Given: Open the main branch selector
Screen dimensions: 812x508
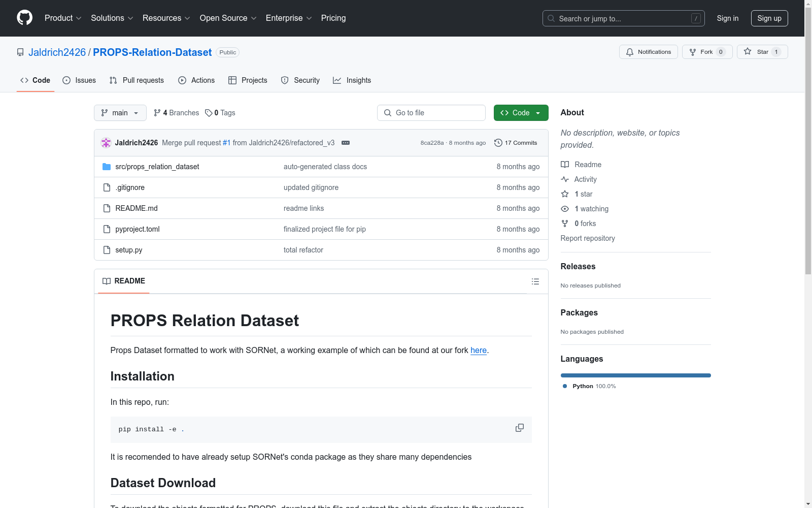Looking at the screenshot, I should point(120,113).
